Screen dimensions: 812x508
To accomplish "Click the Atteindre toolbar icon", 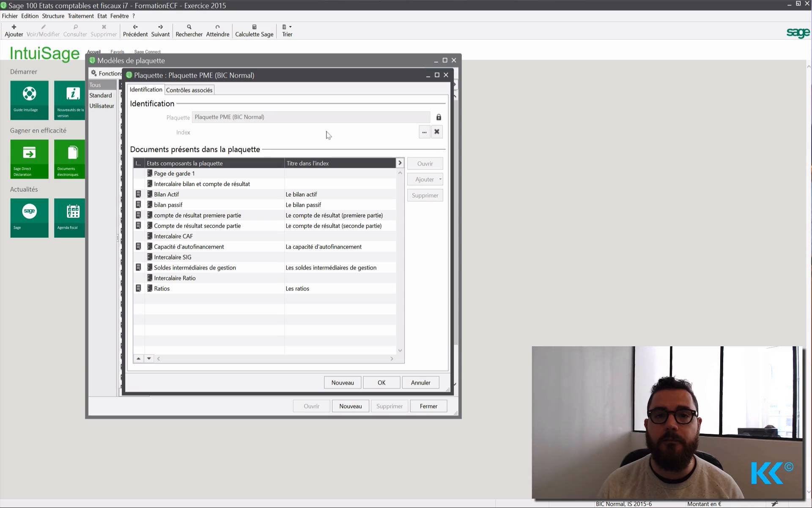I will 217,30.
